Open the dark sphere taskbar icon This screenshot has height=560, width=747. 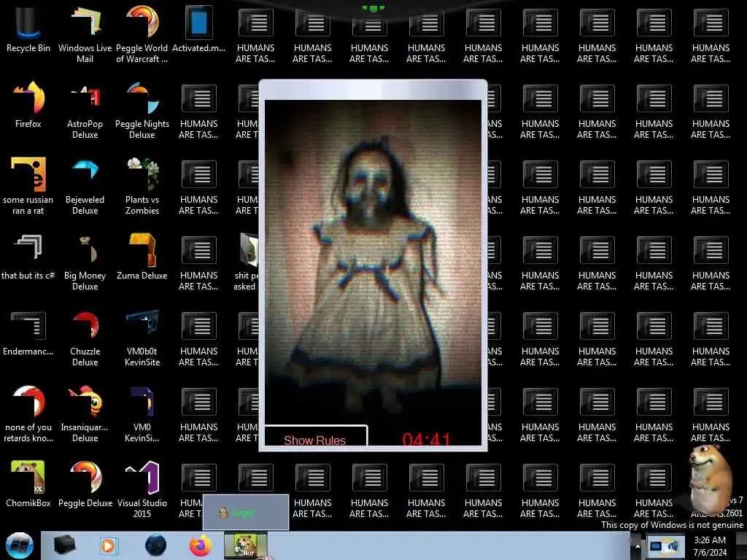pyautogui.click(x=156, y=545)
